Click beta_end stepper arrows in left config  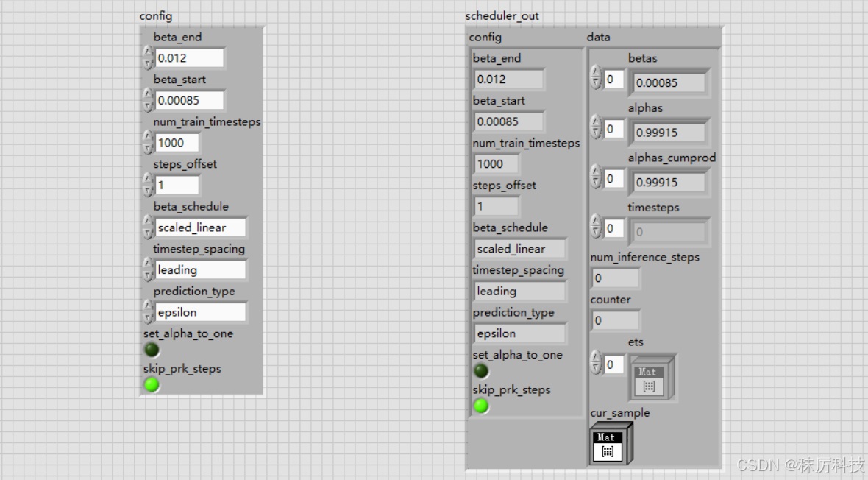point(148,57)
